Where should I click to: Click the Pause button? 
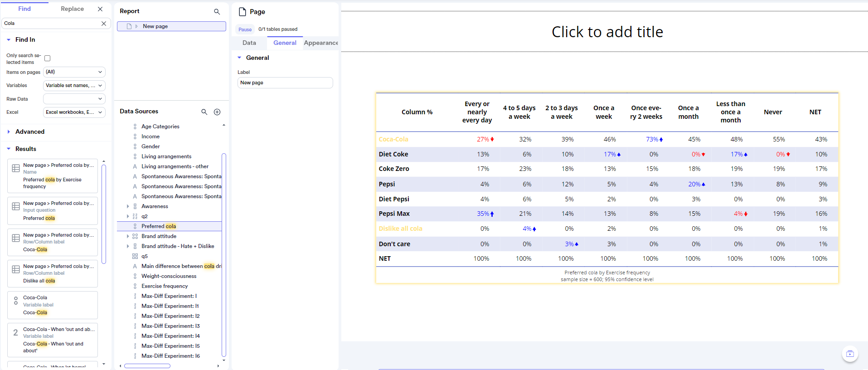pos(245,29)
